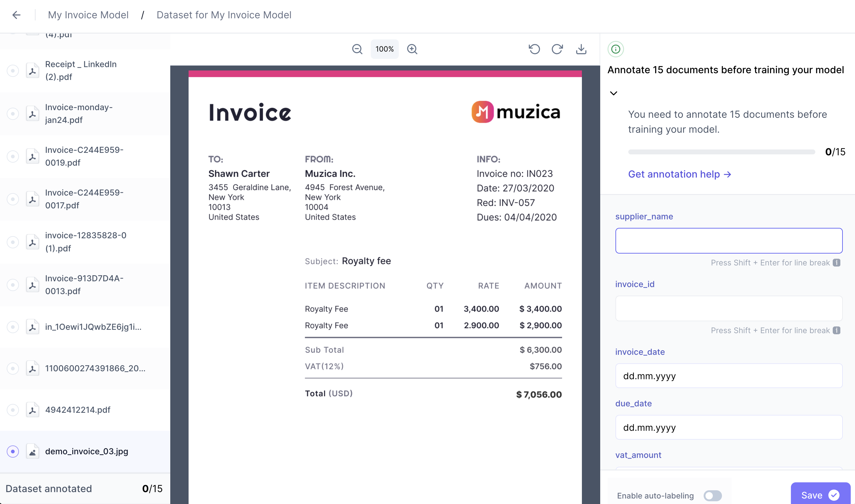Click the PDF icon for Receipt _ LinkedIn (2).pdf
The width and height of the screenshot is (855, 504).
pos(33,71)
